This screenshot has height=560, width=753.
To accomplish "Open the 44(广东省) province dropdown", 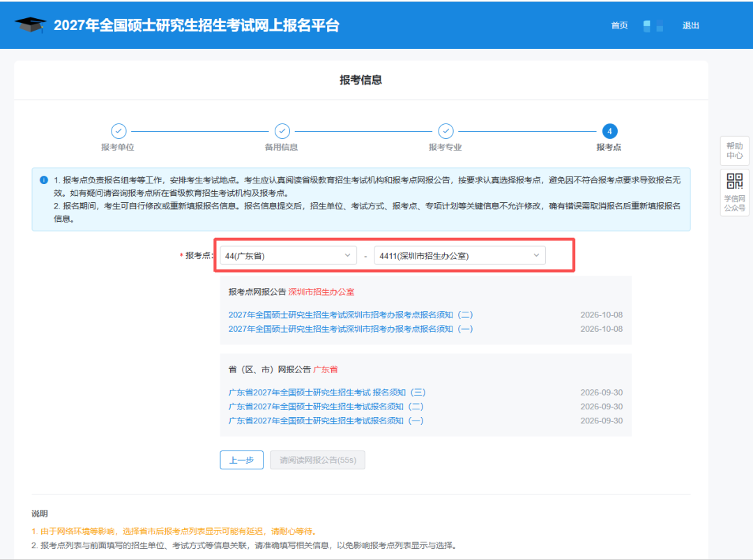I will coord(288,255).
